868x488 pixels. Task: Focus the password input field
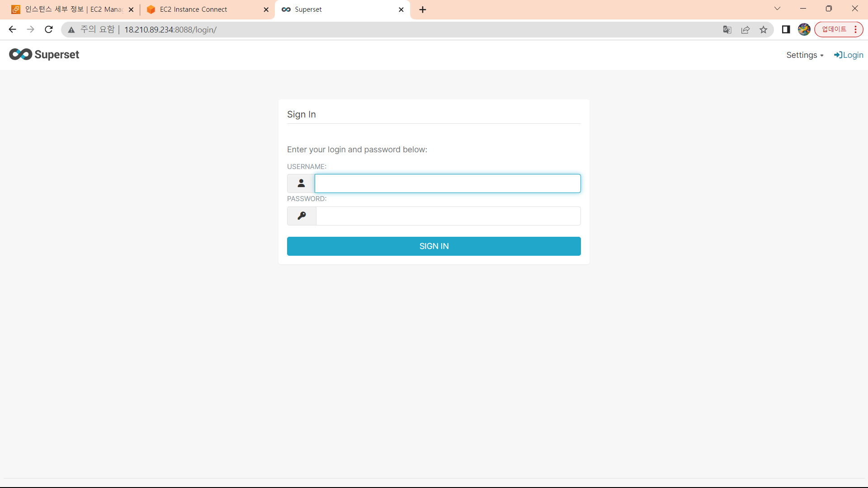click(448, 216)
